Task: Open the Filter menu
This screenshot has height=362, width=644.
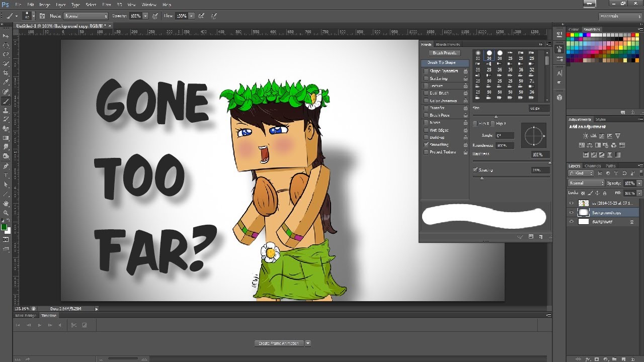Action: pyautogui.click(x=107, y=5)
